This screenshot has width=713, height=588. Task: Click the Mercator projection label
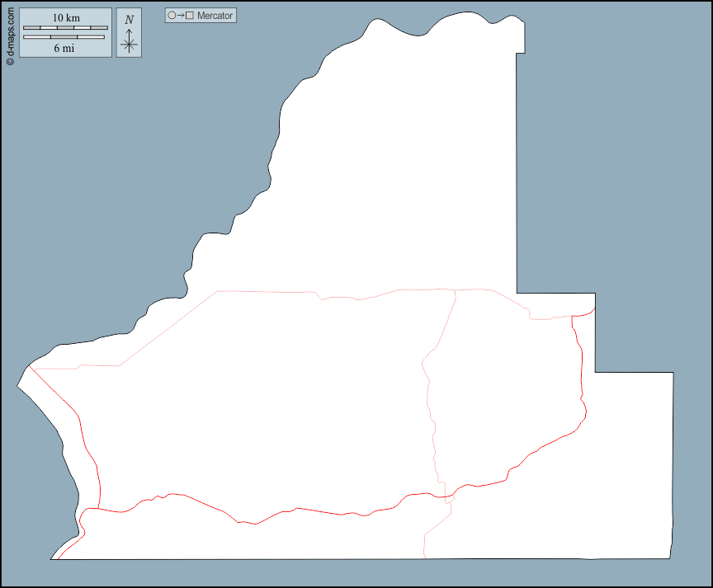point(215,16)
